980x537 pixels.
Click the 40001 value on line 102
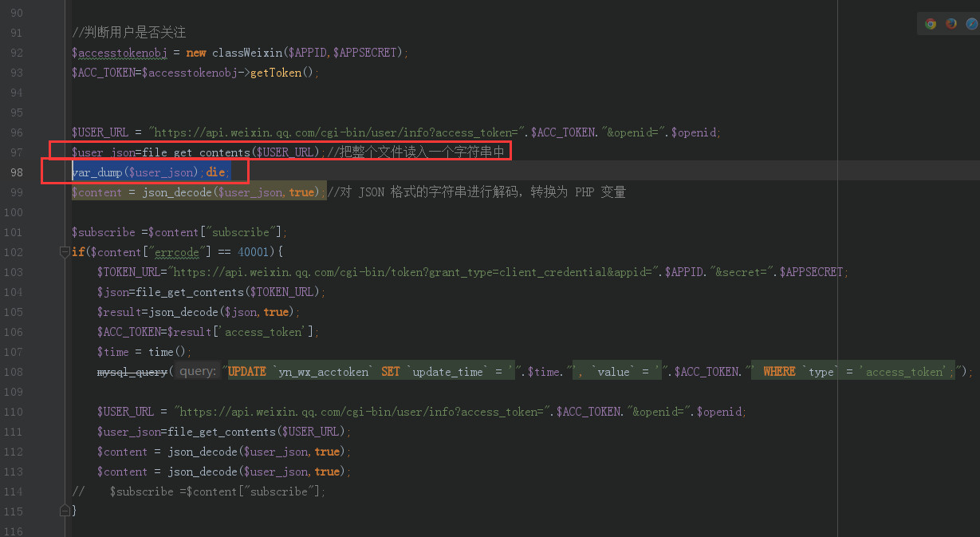point(254,252)
